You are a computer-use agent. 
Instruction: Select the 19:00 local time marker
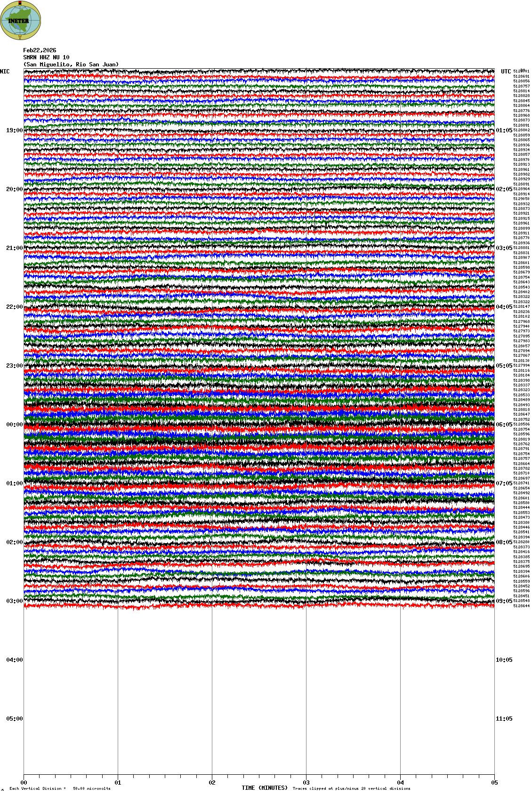click(x=14, y=130)
